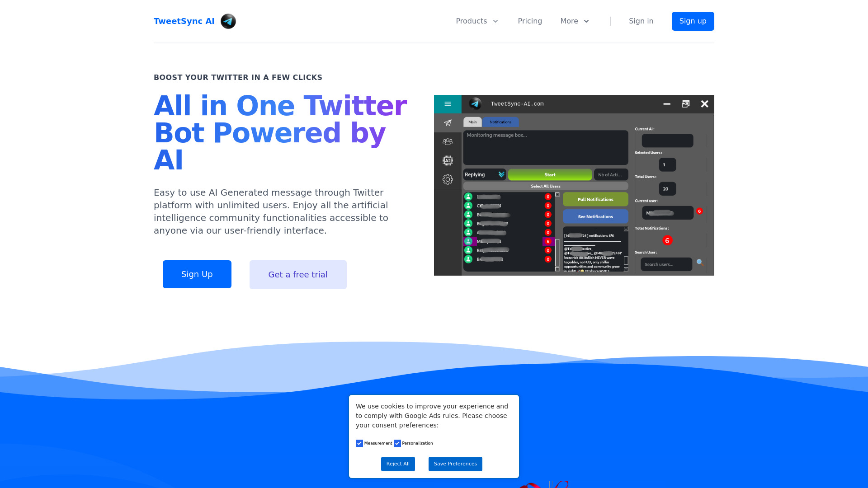Click the search users magnifier icon
The height and width of the screenshot is (488, 868).
(700, 263)
